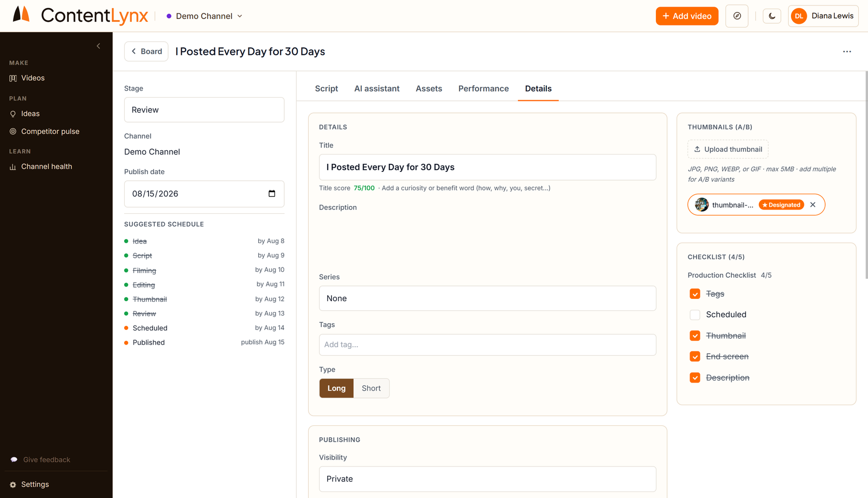Click the page heading 'I Posted Every Day for 30 Days'
The image size is (868, 498).
[x=250, y=52]
